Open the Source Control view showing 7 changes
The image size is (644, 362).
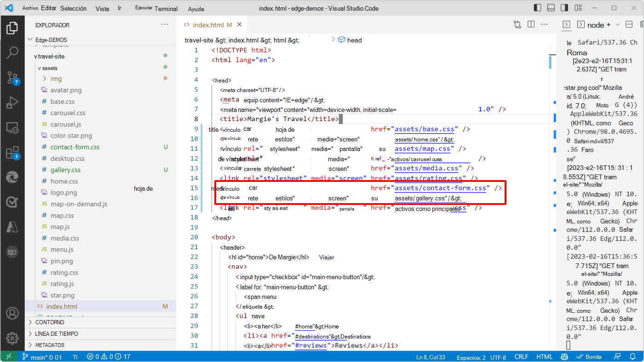[x=12, y=78]
